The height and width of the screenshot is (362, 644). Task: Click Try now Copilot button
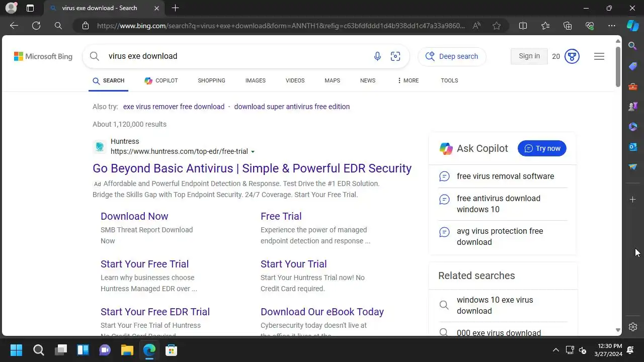(x=542, y=148)
